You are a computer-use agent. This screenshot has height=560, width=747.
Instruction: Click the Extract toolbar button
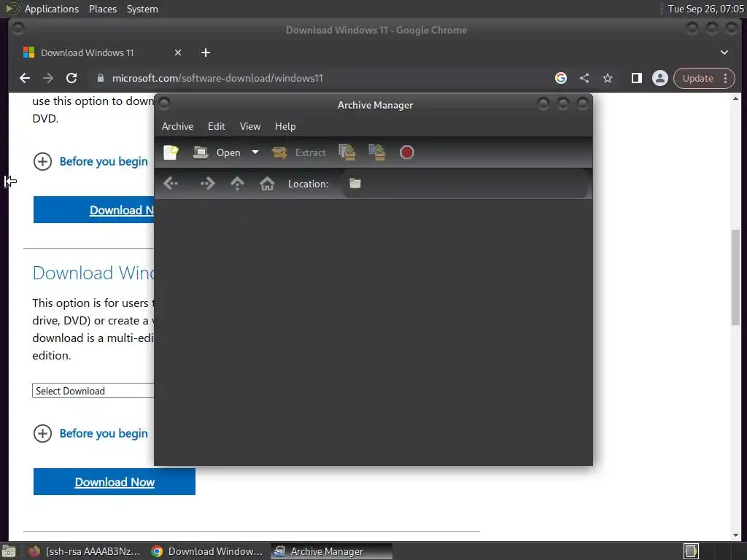298,152
